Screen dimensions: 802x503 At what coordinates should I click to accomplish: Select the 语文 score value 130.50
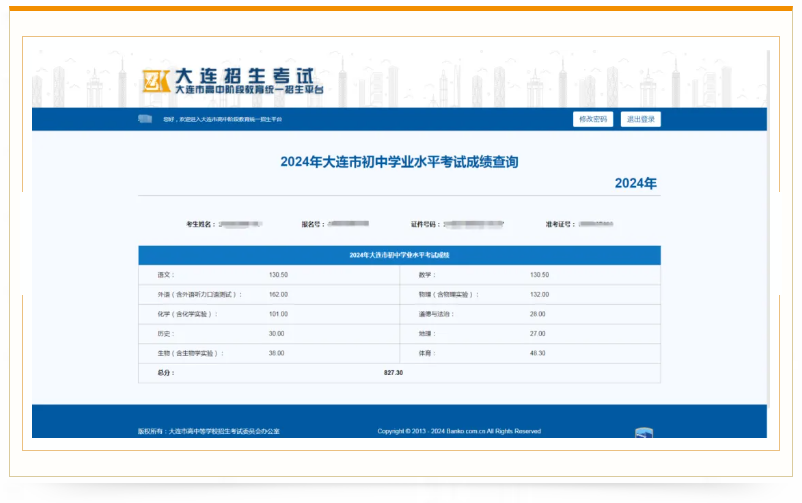[x=278, y=275]
